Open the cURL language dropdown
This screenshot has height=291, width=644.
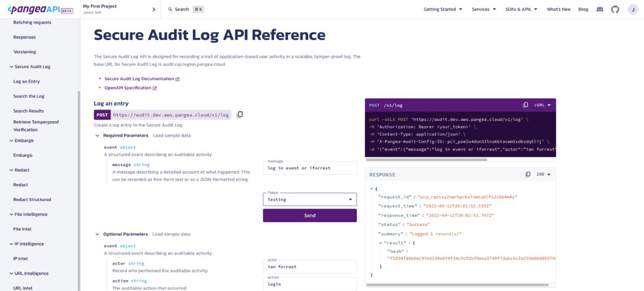click(543, 105)
